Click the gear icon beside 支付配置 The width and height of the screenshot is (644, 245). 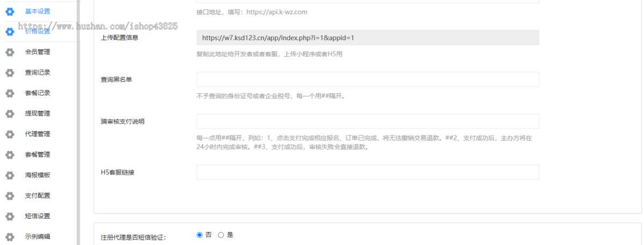tap(10, 196)
